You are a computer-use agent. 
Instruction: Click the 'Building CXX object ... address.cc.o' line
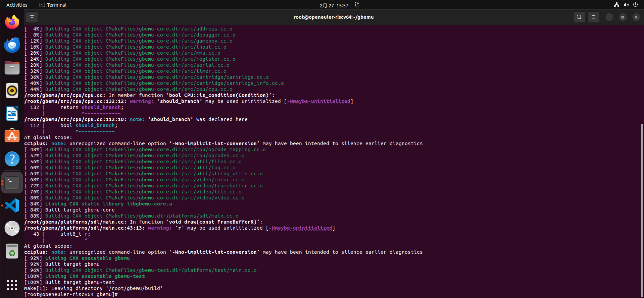[x=128, y=29]
